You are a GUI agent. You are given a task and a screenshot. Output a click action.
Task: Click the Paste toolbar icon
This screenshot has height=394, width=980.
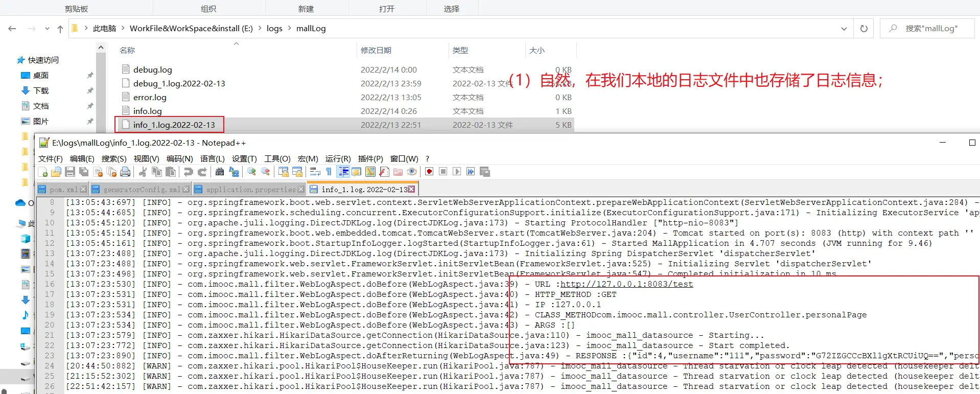[171, 172]
